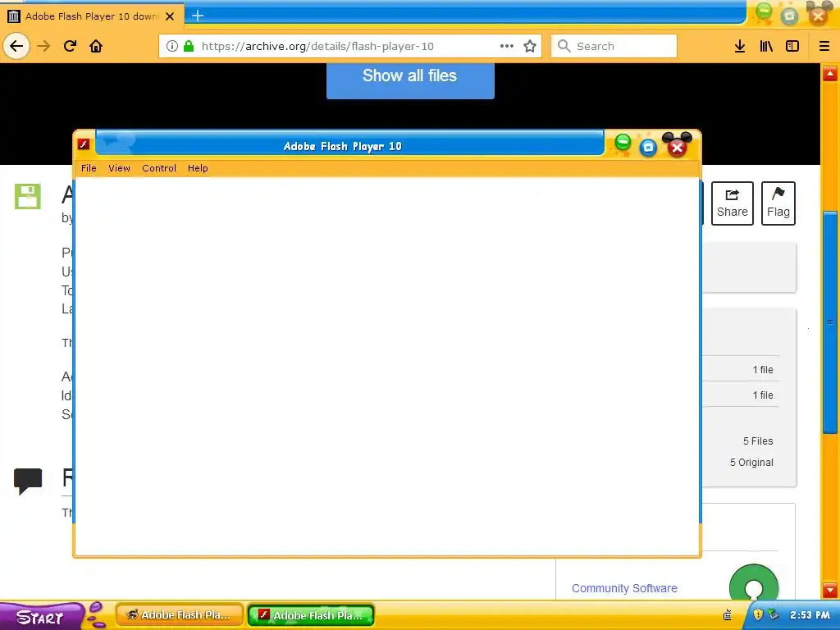Viewport: 840px width, 630px height.
Task: Open a new tab with plus icon
Action: (198, 16)
